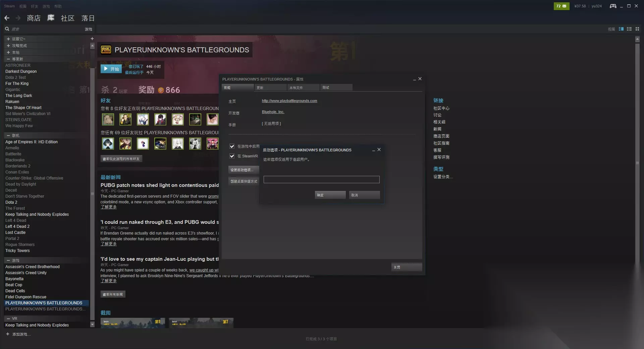Toggle the 在 SteamVR checkbox
Screen dimensions: 644x349
232,156
